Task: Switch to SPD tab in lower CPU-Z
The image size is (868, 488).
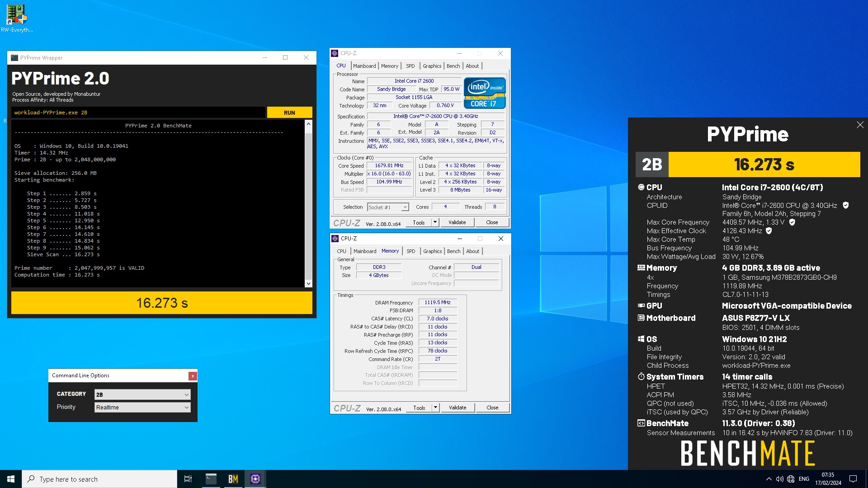Action: [x=411, y=251]
